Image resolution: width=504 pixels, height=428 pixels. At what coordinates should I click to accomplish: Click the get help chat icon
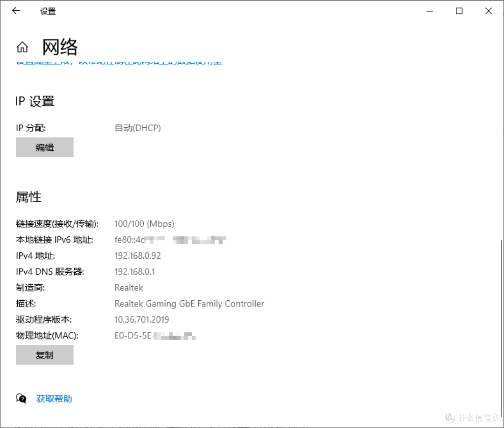[x=21, y=399]
